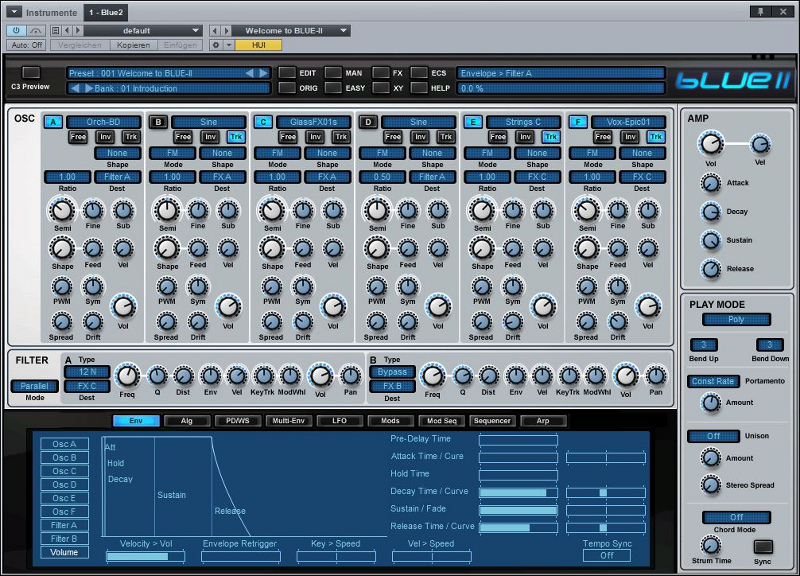This screenshot has height=576, width=800.
Task: Toggle Inv on oscillator C
Action: pos(315,137)
